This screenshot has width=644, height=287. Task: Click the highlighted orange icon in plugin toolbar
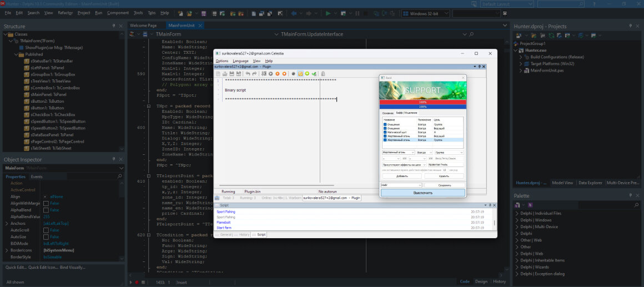coord(300,73)
